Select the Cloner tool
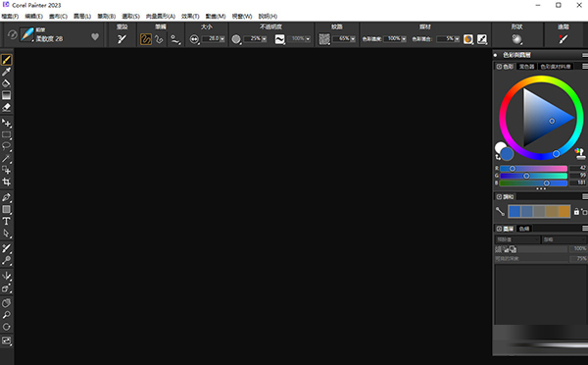 tap(7, 248)
